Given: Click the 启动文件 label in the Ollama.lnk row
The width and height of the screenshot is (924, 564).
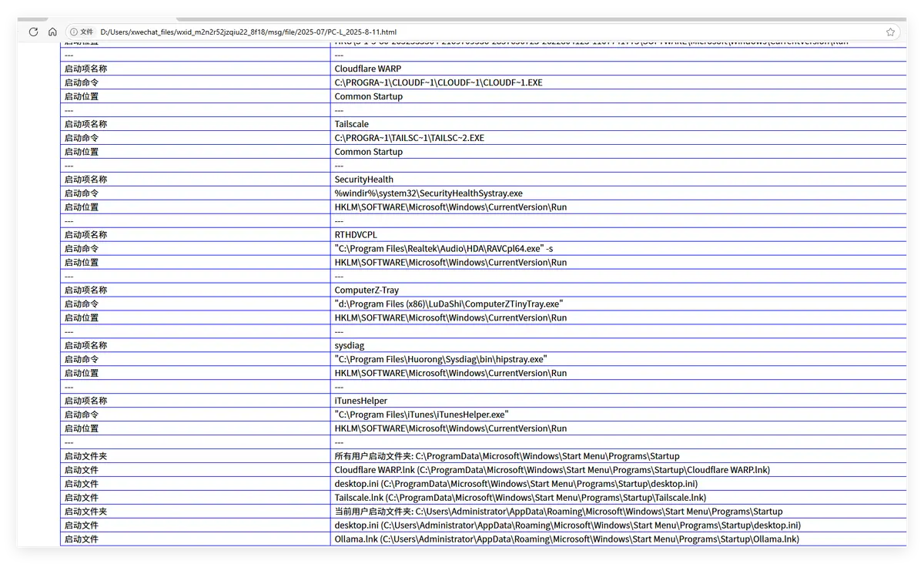Looking at the screenshot, I should pyautogui.click(x=82, y=540).
